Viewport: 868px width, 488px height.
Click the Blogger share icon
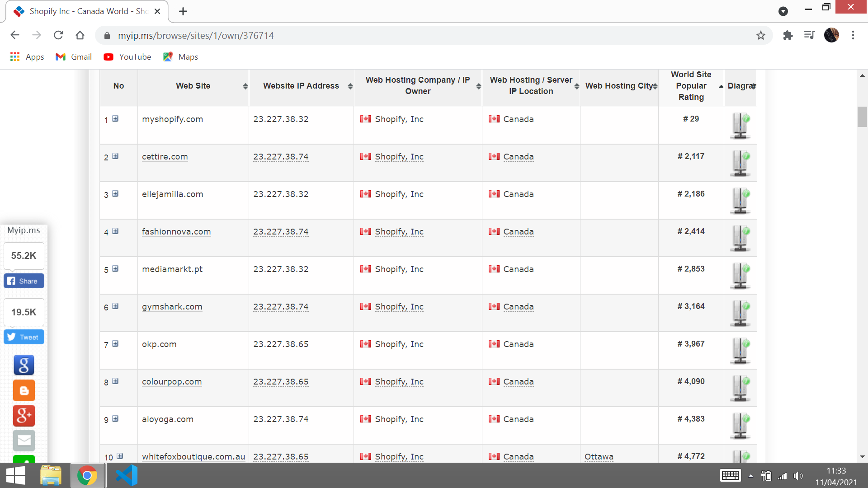24,390
